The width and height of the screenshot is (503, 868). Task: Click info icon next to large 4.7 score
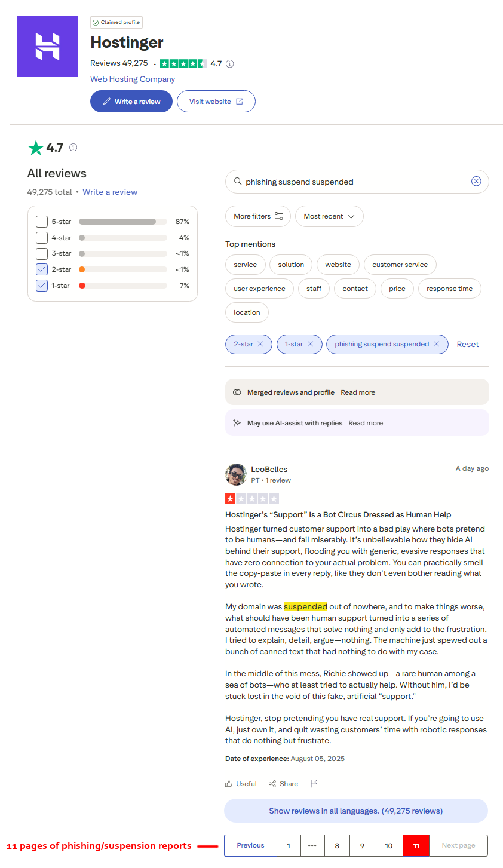[73, 147]
